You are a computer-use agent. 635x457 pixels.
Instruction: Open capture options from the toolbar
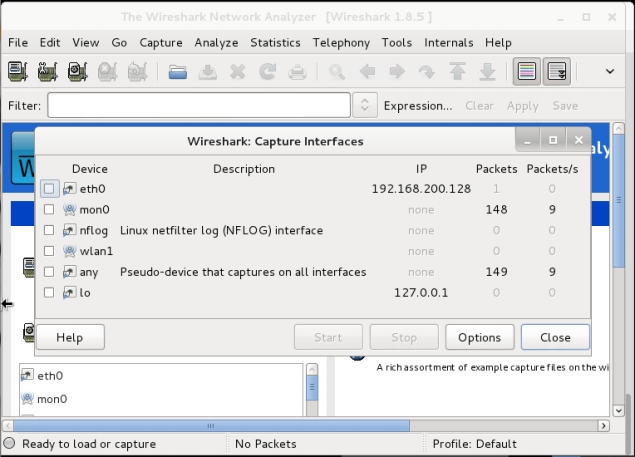tap(47, 72)
